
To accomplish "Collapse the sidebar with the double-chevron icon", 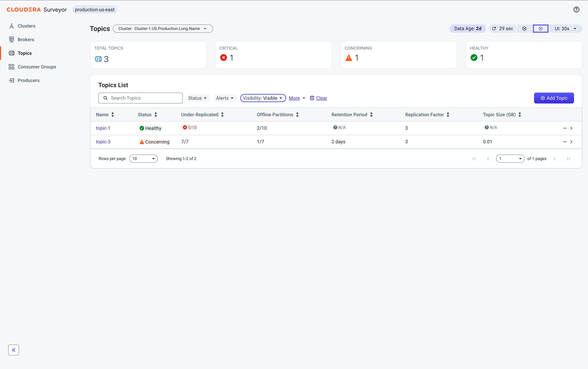I will coord(14,350).
